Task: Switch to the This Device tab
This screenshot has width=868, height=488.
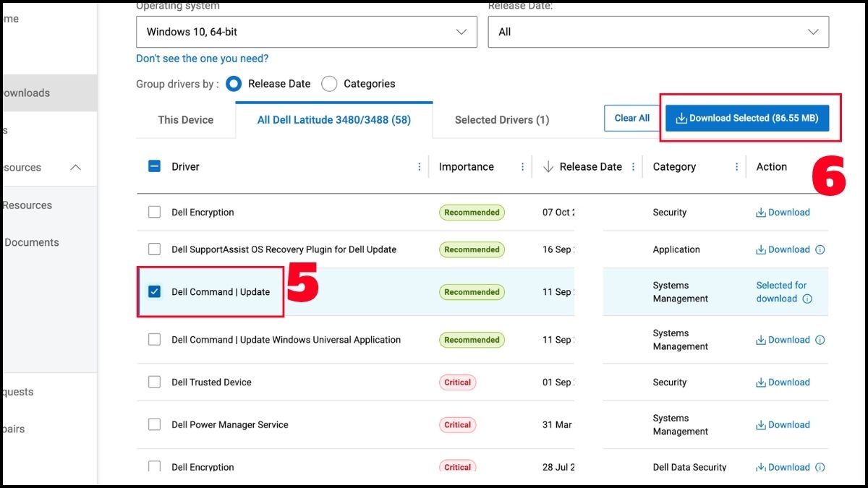Action: point(186,120)
